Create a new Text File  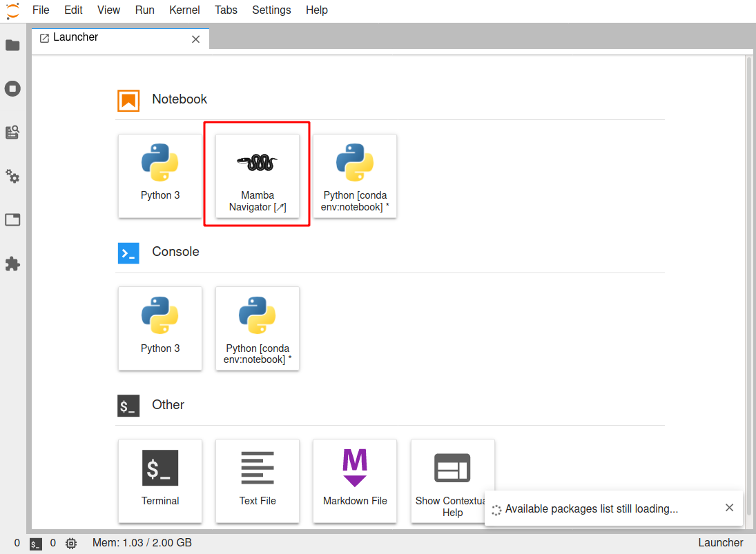pyautogui.click(x=258, y=481)
